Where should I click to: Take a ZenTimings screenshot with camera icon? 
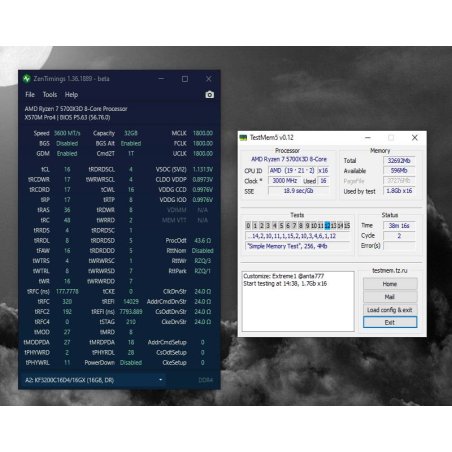point(209,95)
